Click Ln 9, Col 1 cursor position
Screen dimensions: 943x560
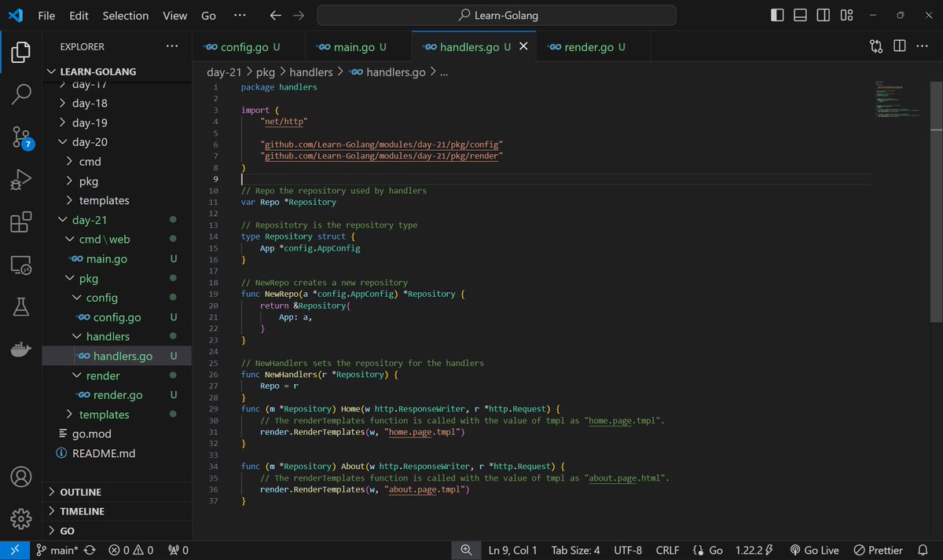tap(513, 551)
